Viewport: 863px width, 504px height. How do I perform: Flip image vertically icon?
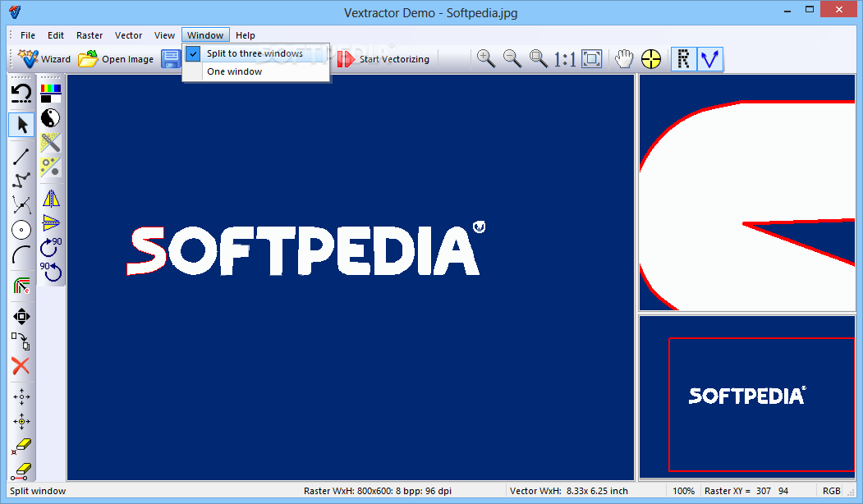tap(51, 222)
